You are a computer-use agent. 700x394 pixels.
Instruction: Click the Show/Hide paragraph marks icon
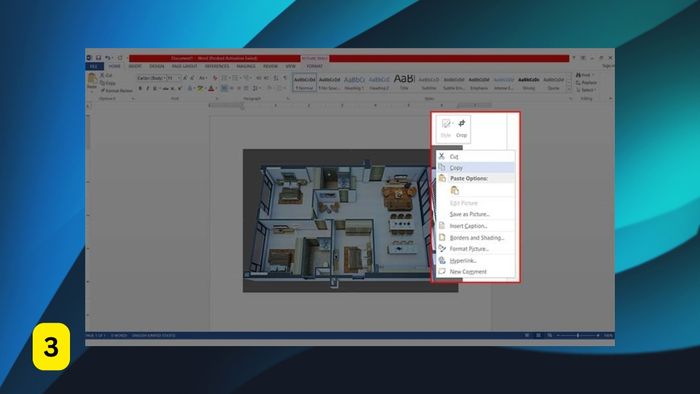285,78
